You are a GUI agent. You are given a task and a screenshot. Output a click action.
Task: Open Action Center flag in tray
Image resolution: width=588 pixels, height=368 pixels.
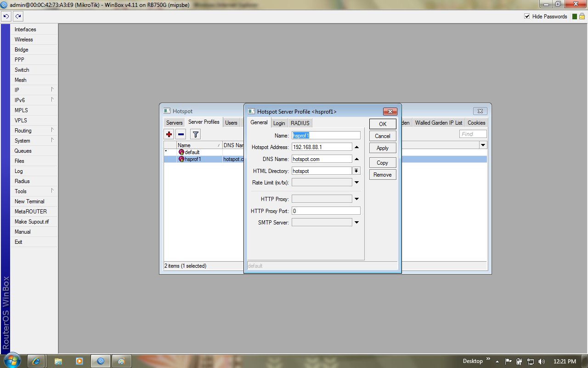point(509,362)
